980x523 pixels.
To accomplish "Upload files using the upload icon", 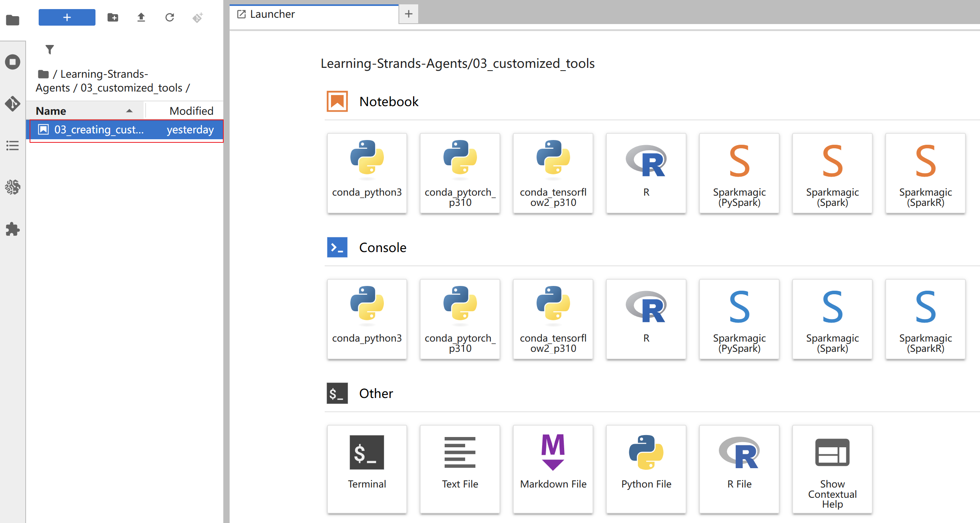I will 141,17.
